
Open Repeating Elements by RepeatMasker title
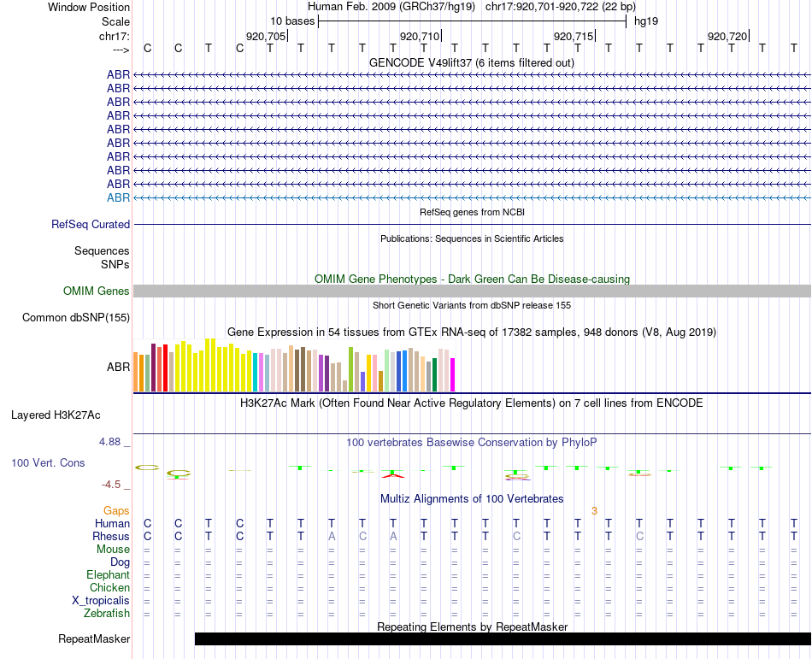coord(472,627)
